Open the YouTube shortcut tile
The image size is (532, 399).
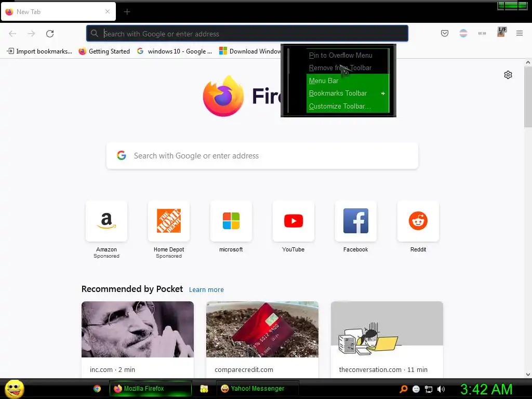coord(293,221)
